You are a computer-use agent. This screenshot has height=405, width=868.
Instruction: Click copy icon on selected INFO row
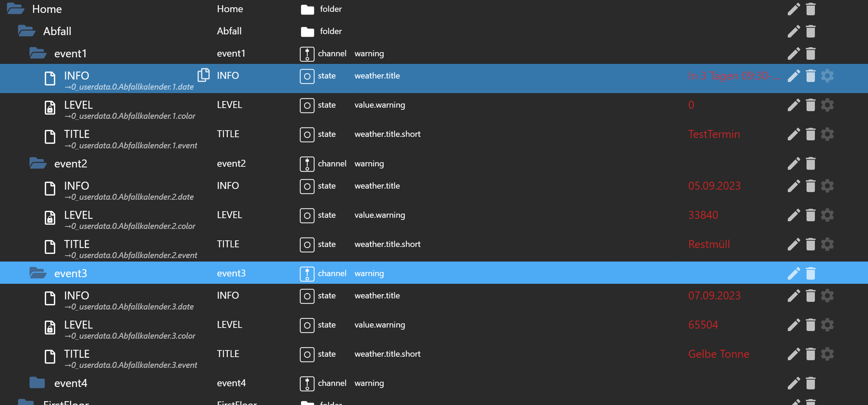click(203, 75)
